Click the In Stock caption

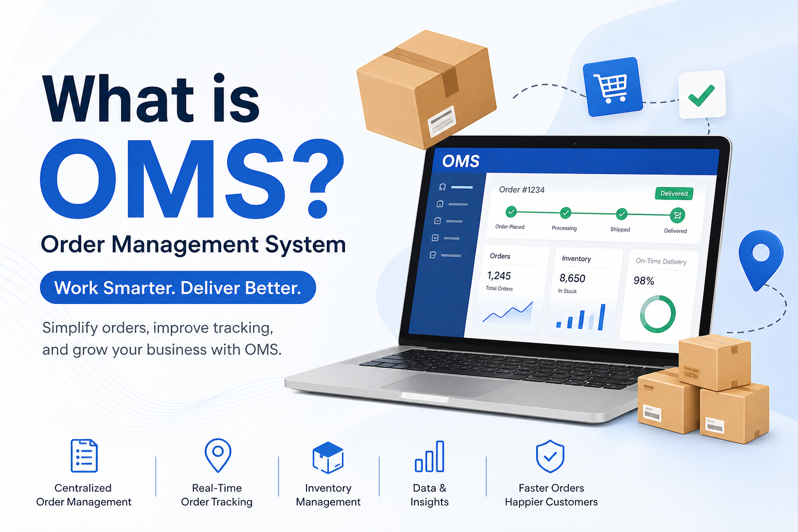click(567, 291)
